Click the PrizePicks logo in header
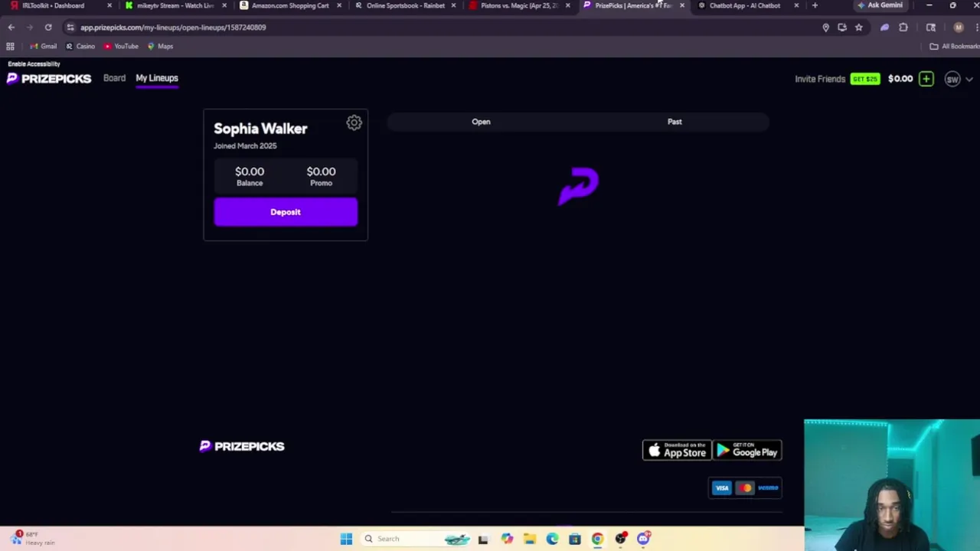 (x=49, y=79)
